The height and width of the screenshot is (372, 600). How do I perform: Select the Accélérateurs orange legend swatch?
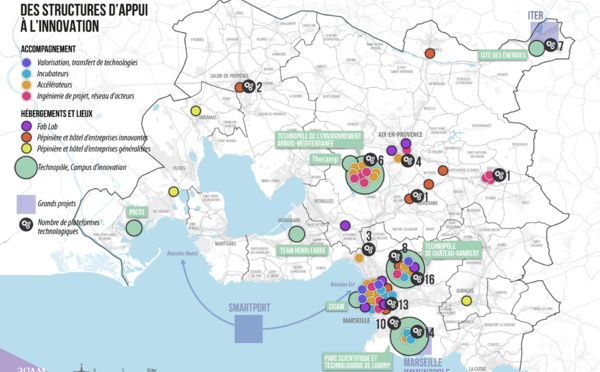[26, 85]
